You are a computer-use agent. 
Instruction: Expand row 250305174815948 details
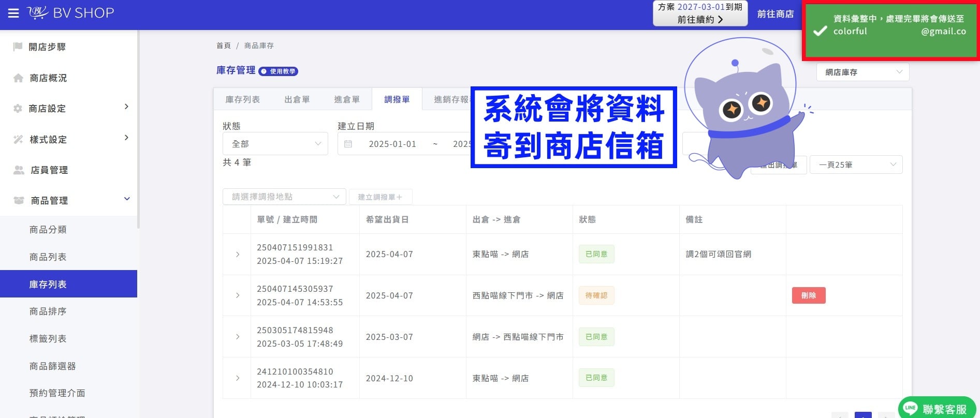coord(238,337)
